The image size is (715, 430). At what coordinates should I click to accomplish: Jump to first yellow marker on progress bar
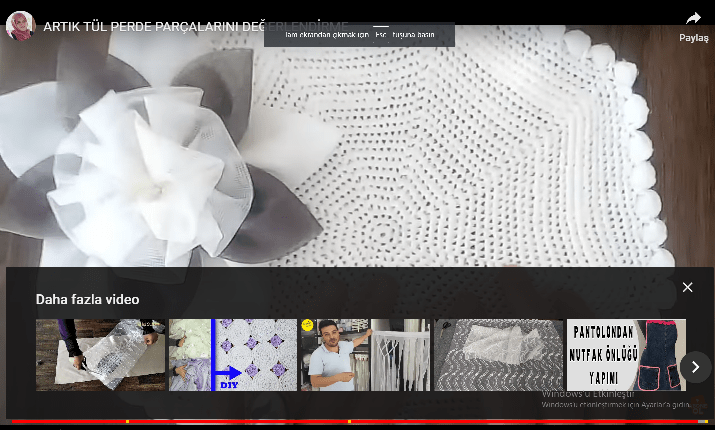(127, 422)
